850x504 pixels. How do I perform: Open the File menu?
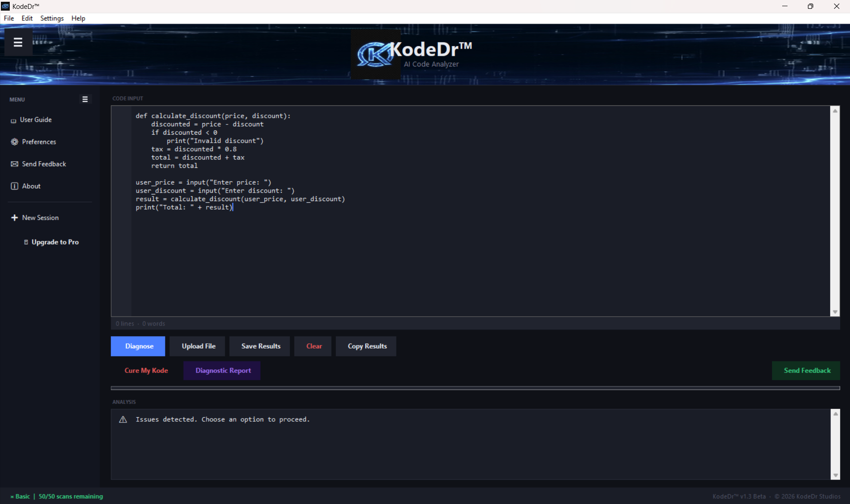coord(9,18)
